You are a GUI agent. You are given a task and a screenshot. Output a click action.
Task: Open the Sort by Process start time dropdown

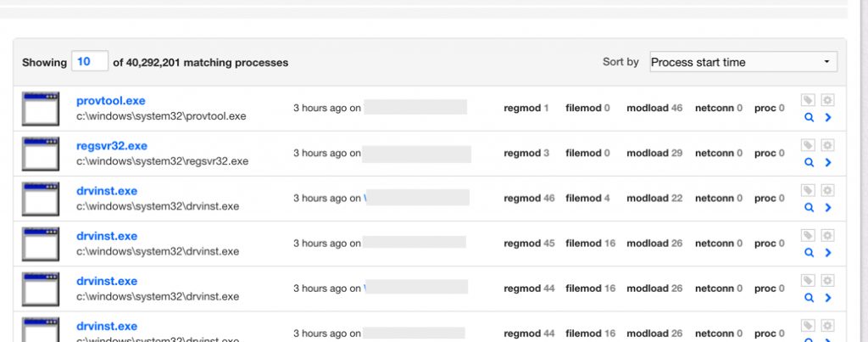[743, 62]
